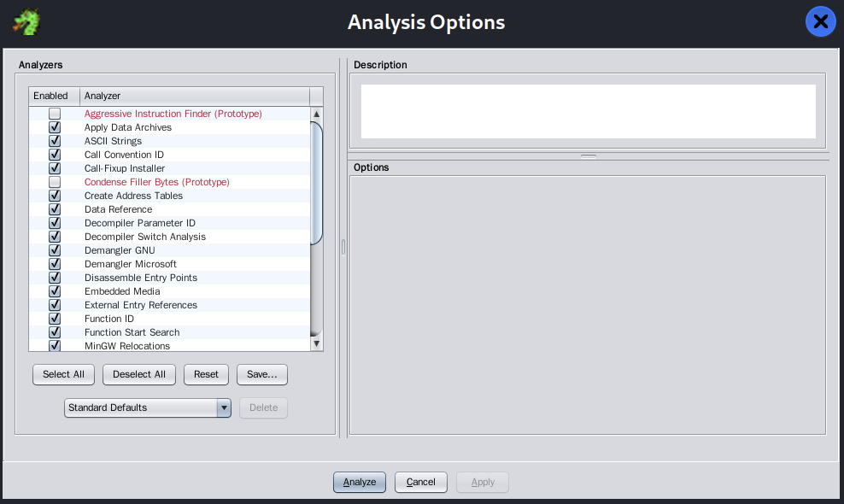Toggle the Demangler GNU checkbox
The width and height of the screenshot is (844, 504).
(55, 250)
